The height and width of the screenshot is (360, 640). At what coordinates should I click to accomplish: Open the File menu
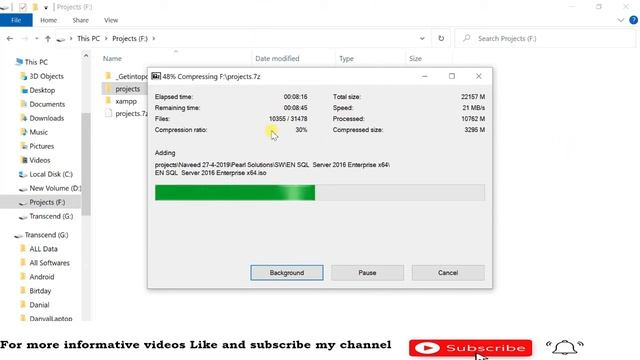(x=16, y=20)
